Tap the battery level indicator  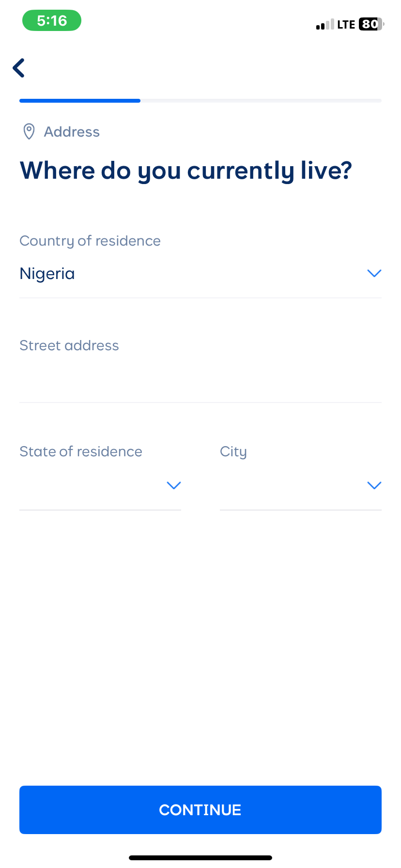[371, 24]
